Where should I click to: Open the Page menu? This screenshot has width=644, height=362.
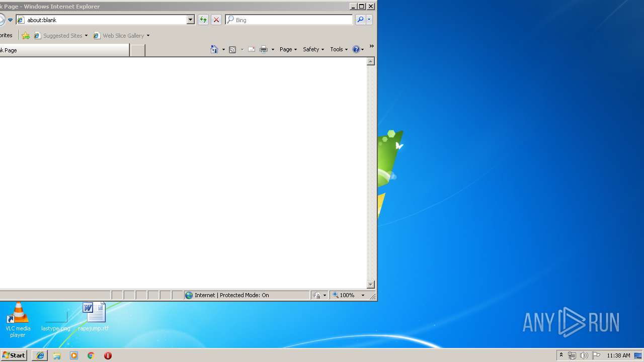tap(288, 49)
